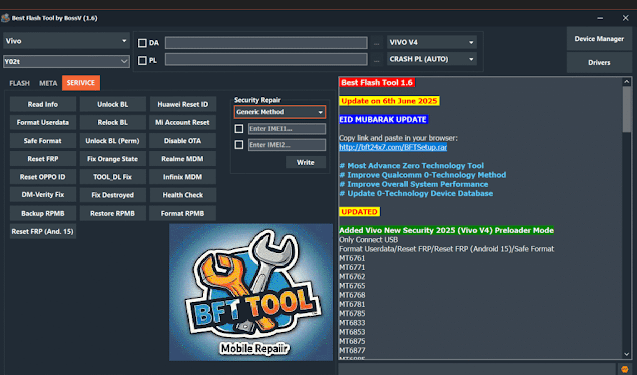Click the log panel scrollbar thumb
This screenshot has height=375, width=637.
pyautogui.click(x=626, y=109)
